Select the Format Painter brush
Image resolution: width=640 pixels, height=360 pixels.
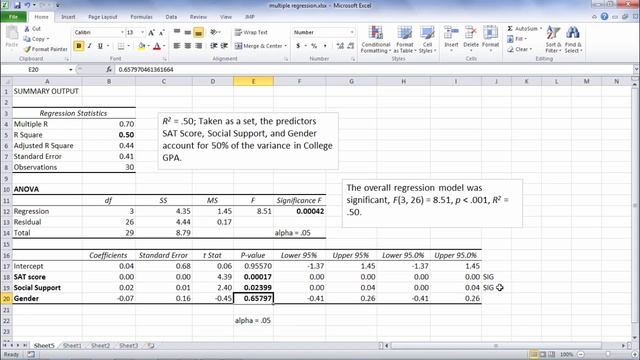pyautogui.click(x=27, y=49)
